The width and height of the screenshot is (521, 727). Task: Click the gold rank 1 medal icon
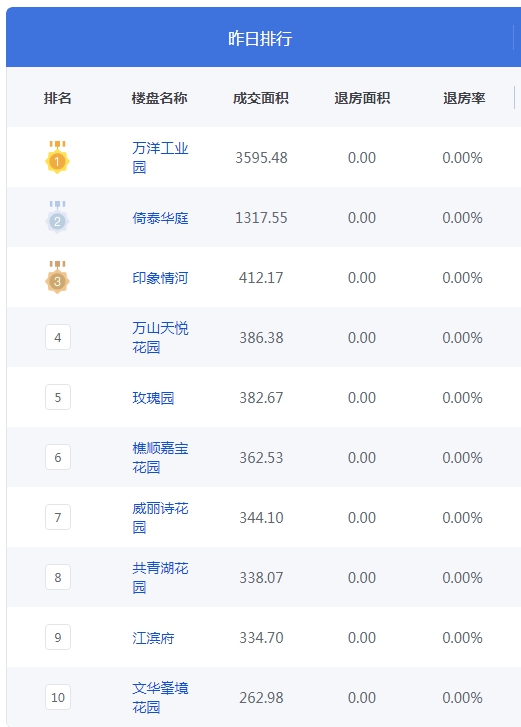[57, 157]
